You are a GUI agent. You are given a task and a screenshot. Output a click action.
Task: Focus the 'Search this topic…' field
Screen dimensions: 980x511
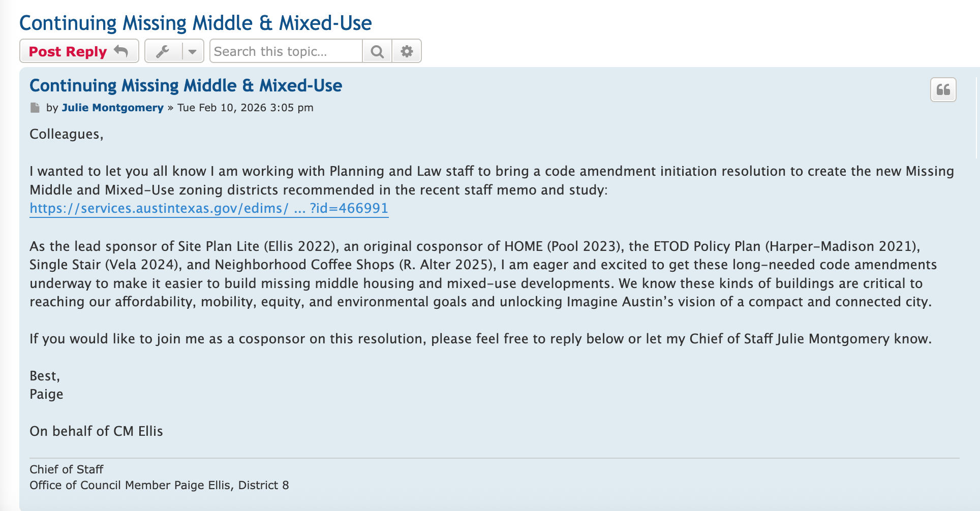coord(286,51)
